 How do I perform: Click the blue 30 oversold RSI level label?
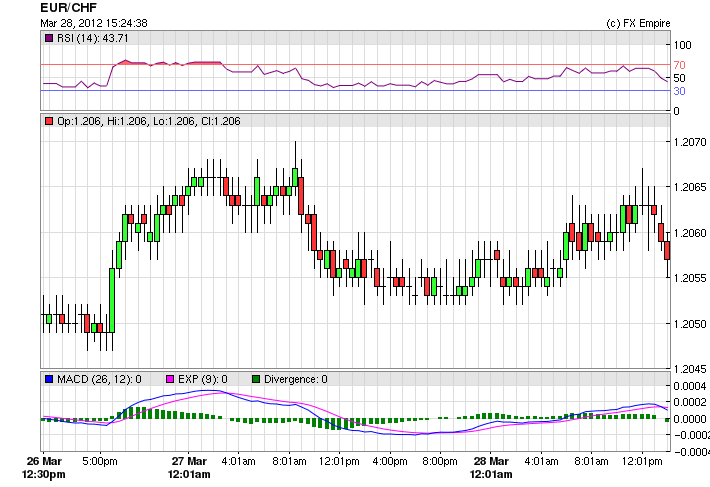coord(679,91)
